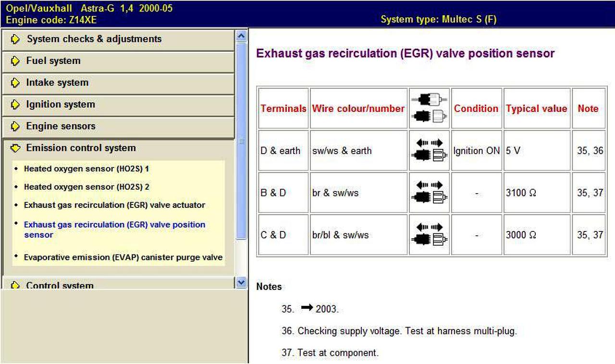Select the Emission control system header
Viewport: 615px width, 364px height.
(x=118, y=148)
